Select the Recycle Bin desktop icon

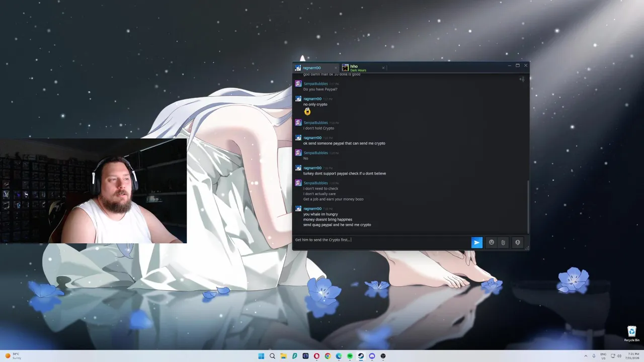pos(632,334)
